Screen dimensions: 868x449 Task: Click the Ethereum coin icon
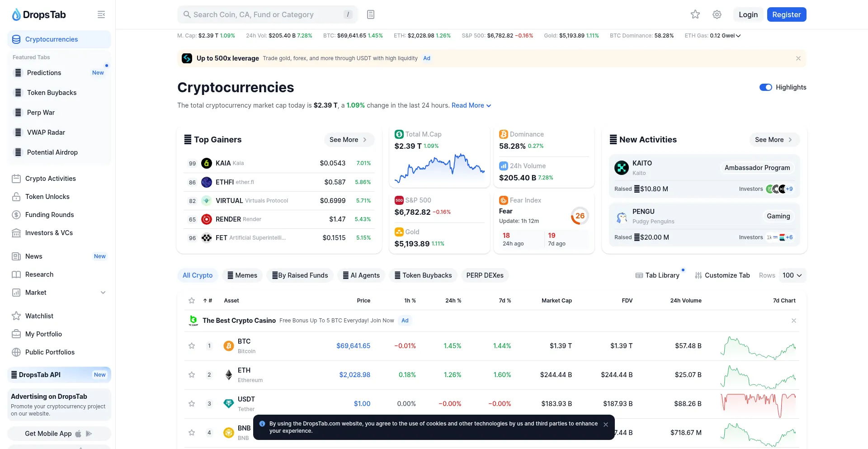pos(229,375)
